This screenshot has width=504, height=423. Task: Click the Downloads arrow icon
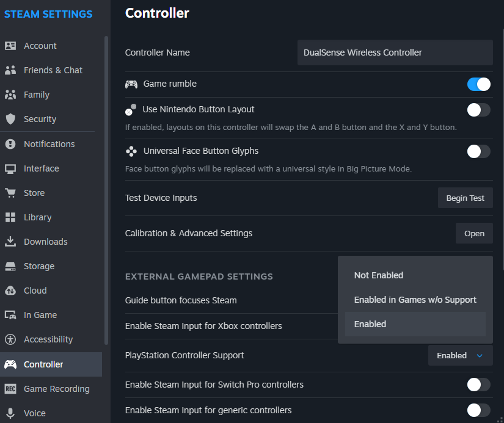click(10, 242)
